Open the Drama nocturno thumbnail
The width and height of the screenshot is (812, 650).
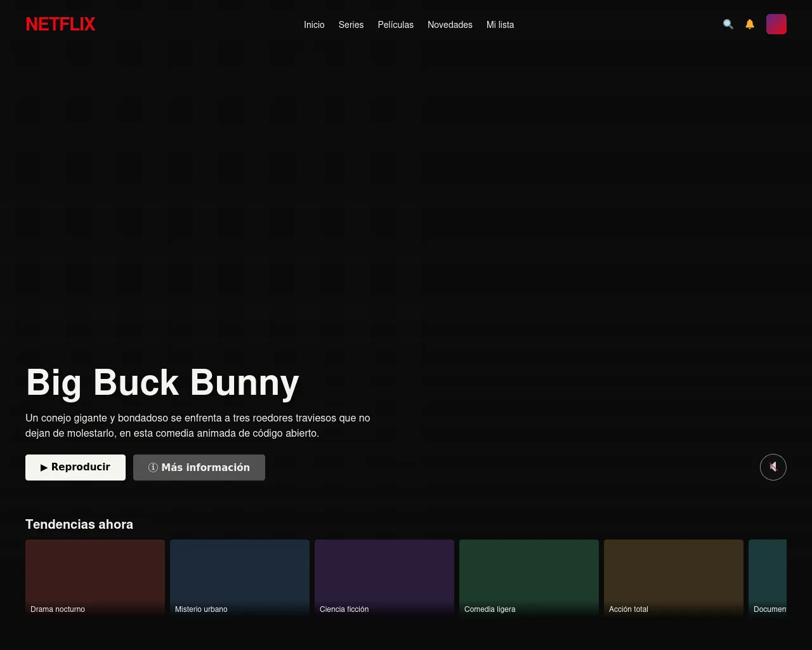[x=95, y=578]
